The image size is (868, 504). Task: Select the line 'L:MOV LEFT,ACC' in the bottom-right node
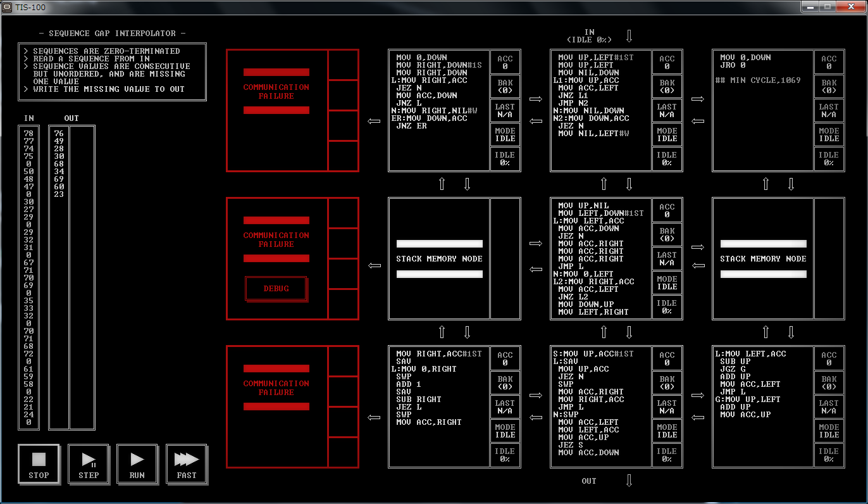[x=750, y=354]
